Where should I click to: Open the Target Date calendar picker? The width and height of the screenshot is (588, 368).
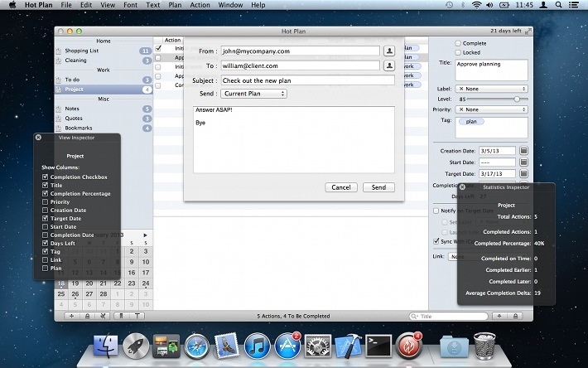point(523,174)
